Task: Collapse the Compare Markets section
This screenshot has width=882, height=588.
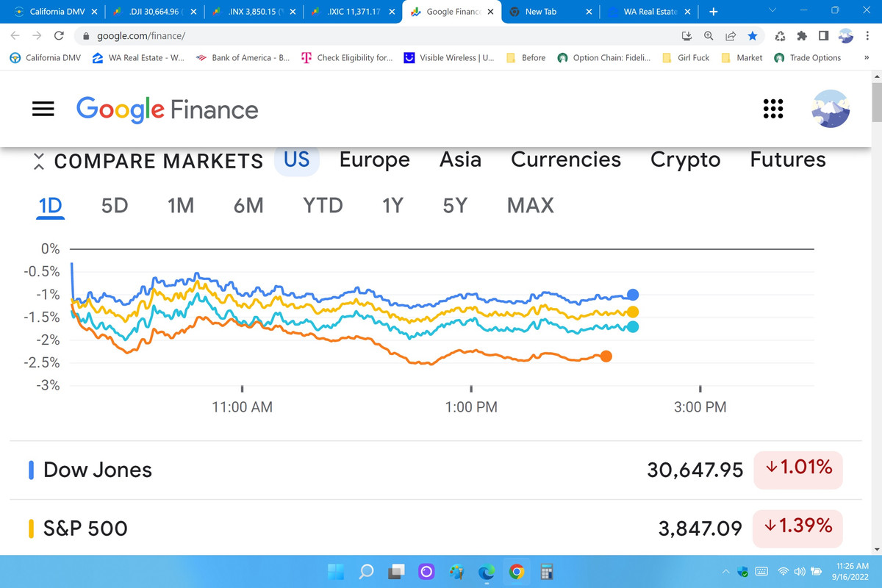Action: pos(39,160)
